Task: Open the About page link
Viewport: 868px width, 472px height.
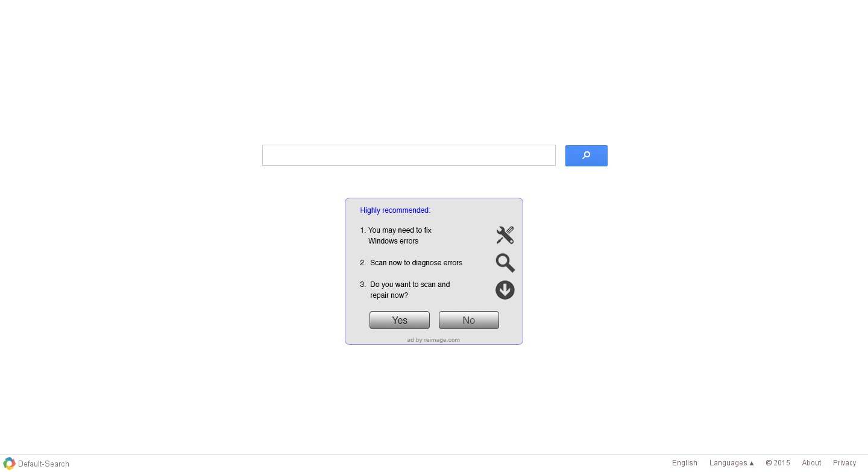Action: coord(811,463)
